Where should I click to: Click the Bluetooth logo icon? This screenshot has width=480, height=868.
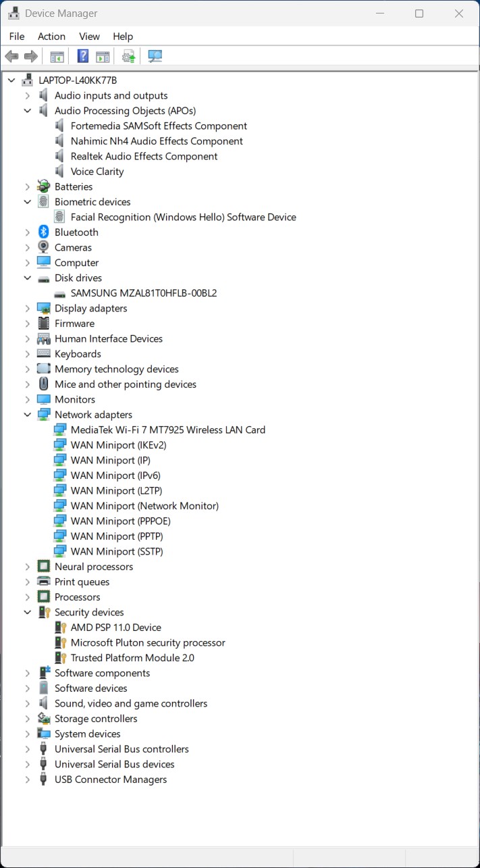click(44, 232)
